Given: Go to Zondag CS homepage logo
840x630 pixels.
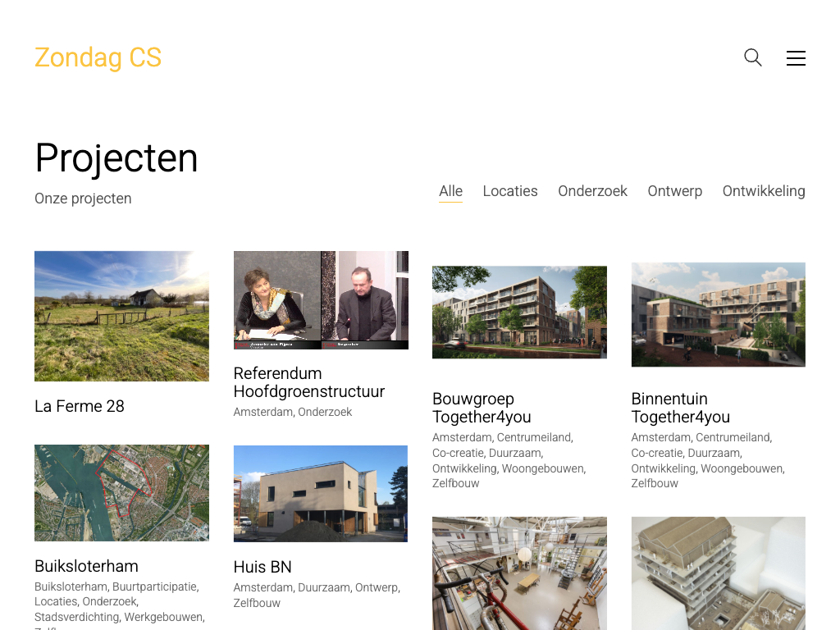Looking at the screenshot, I should (x=98, y=57).
